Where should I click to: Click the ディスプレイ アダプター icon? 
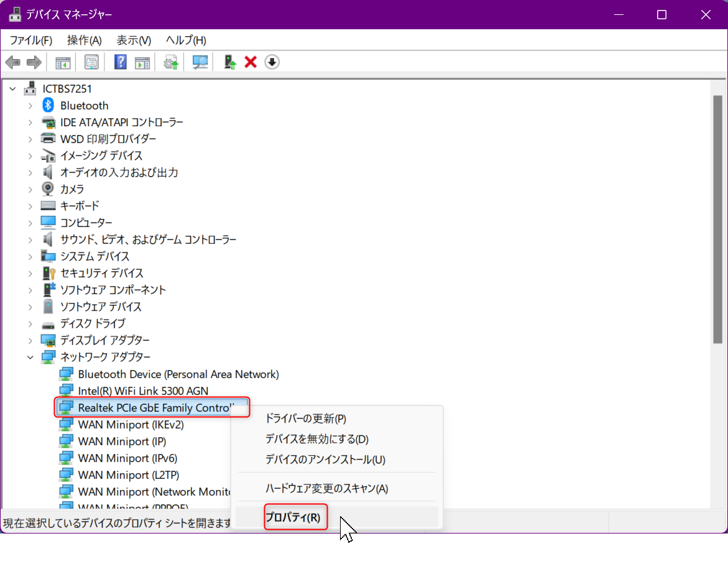(x=48, y=340)
